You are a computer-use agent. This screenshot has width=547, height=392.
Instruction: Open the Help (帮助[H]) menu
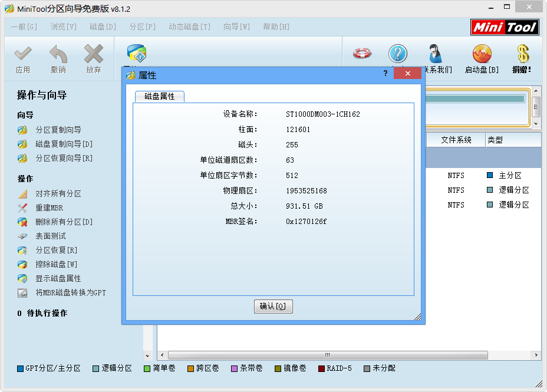[276, 27]
